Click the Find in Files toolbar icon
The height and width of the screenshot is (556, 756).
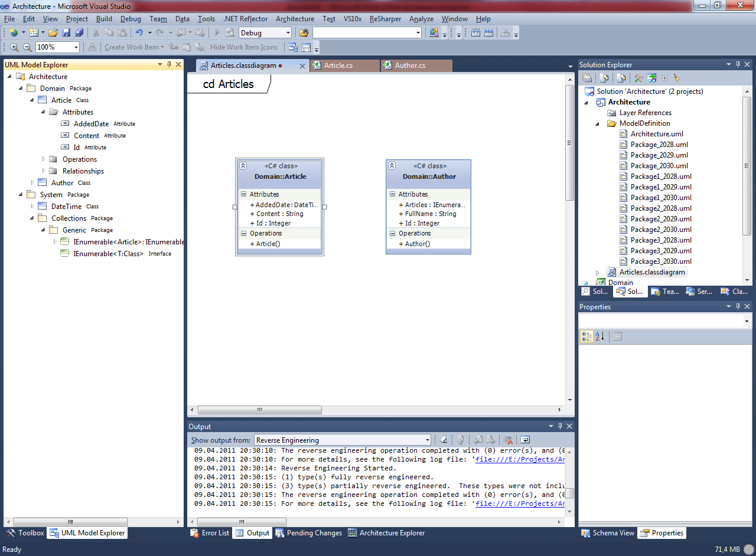tap(304, 32)
